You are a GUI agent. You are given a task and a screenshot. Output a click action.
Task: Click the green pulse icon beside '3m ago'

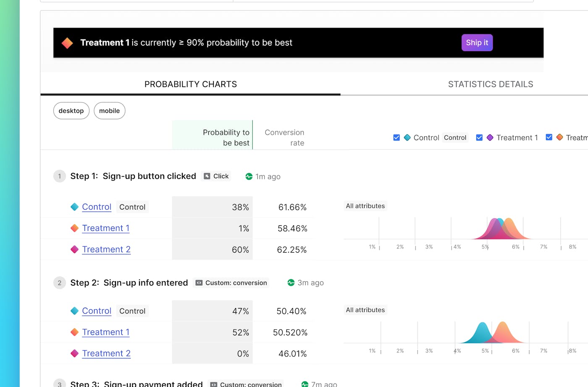point(291,283)
